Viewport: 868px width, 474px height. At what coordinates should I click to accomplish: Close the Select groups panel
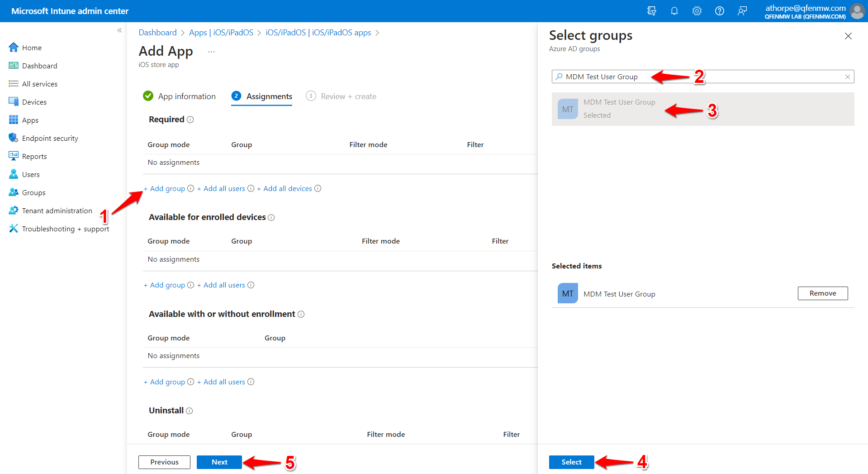[848, 36]
